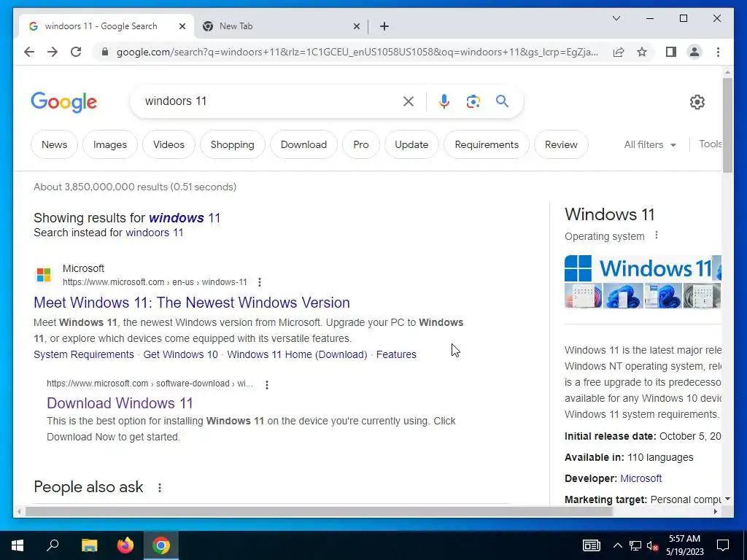Open the tab search chevron

[616, 18]
